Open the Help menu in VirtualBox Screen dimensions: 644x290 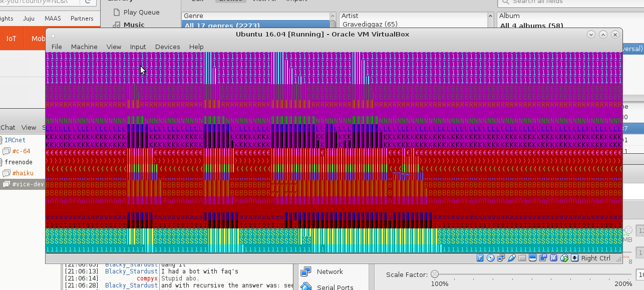coord(196,47)
